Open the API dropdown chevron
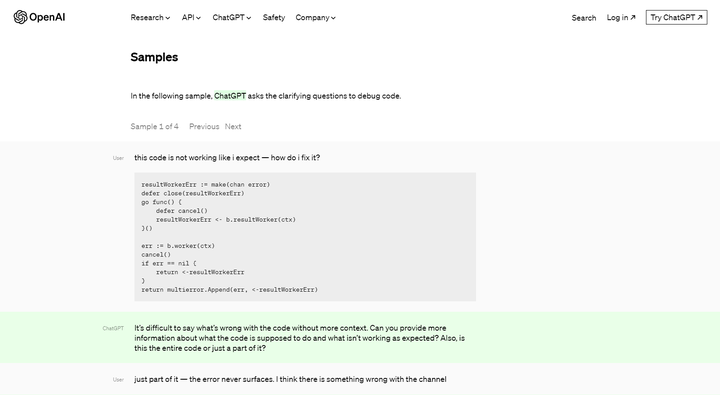Image resolution: width=720 pixels, height=395 pixels. click(x=198, y=18)
